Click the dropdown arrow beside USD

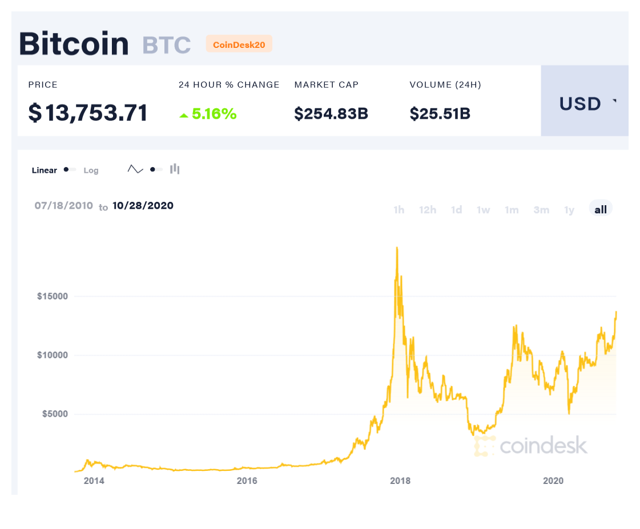point(615,100)
